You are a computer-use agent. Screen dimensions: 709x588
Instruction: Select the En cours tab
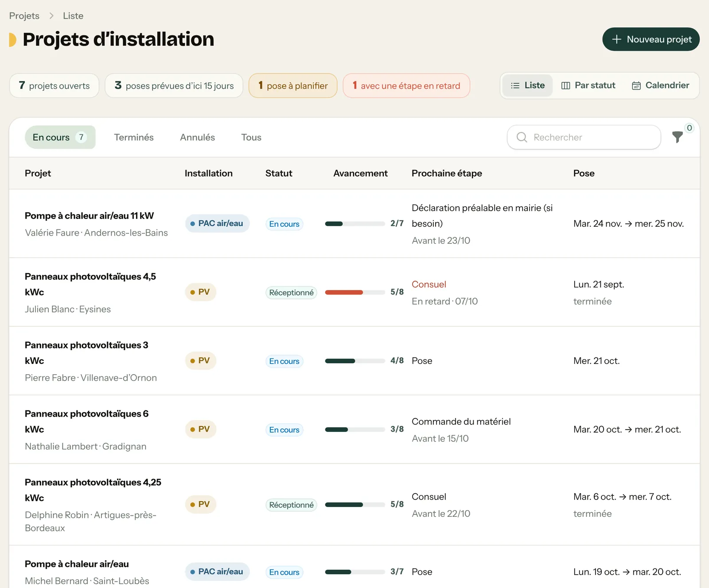click(x=60, y=137)
